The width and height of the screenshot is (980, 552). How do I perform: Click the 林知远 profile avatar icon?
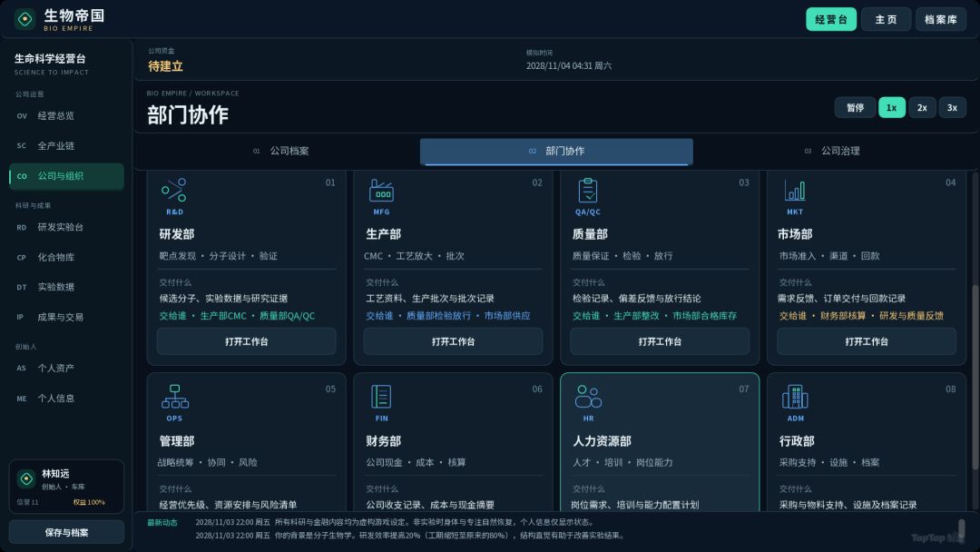26,478
